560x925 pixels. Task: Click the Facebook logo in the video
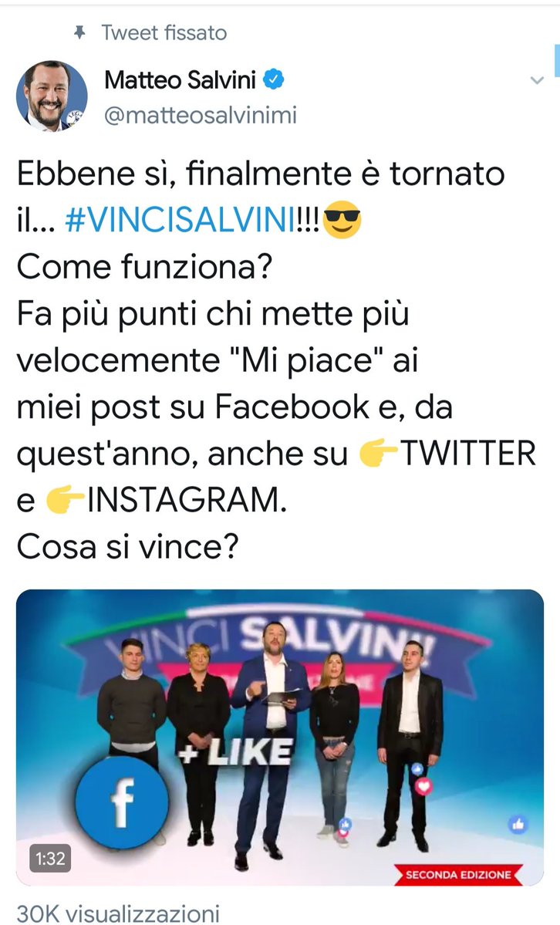click(122, 802)
